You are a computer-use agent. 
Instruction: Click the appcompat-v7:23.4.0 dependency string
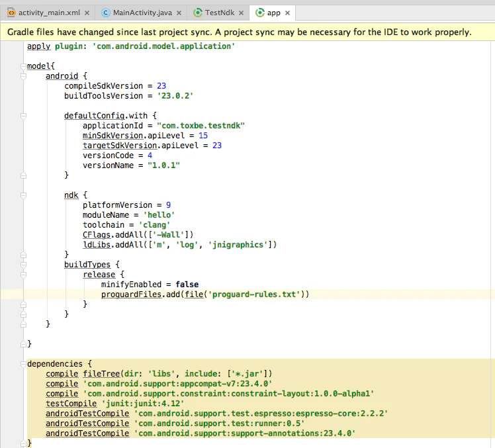177,384
